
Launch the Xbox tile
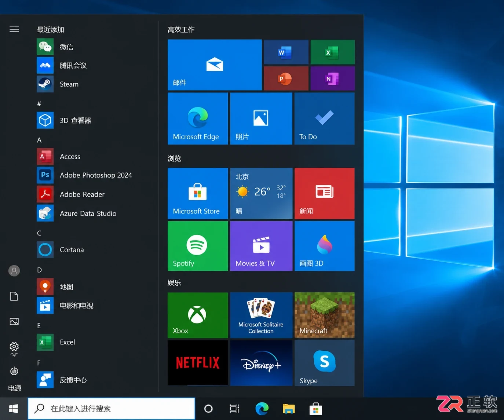coord(198,315)
